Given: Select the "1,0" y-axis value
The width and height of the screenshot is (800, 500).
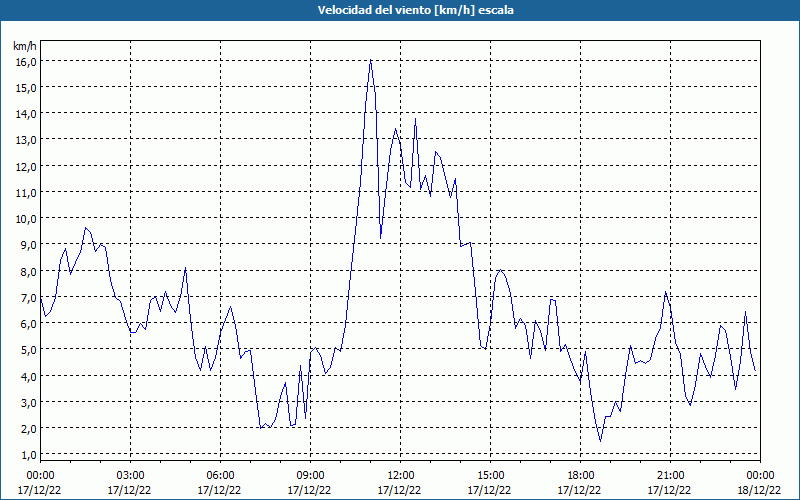Looking at the screenshot, I should point(28,455).
